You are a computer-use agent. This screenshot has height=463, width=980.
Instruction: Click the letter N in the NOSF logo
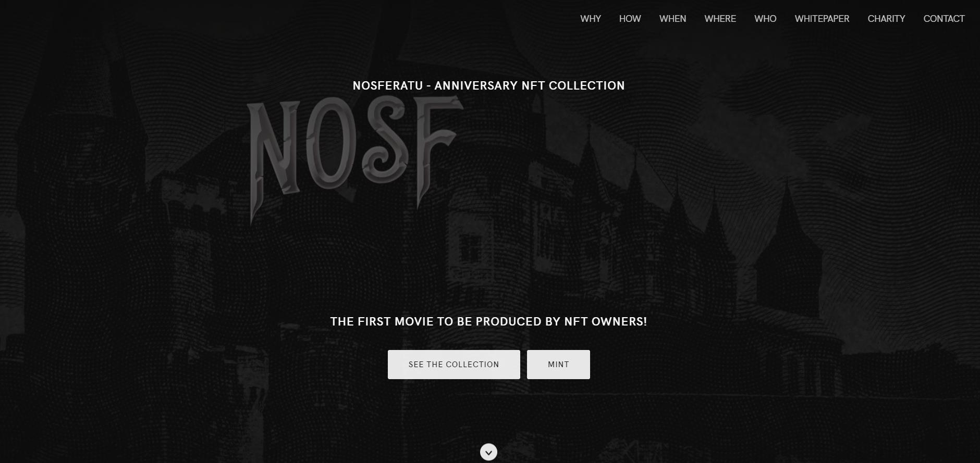click(274, 156)
